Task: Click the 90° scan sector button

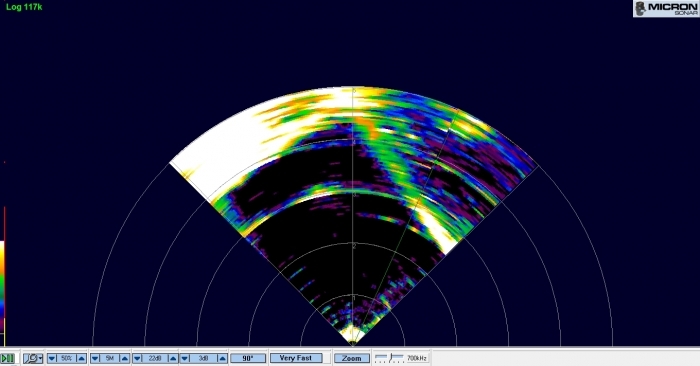Action: [248, 358]
